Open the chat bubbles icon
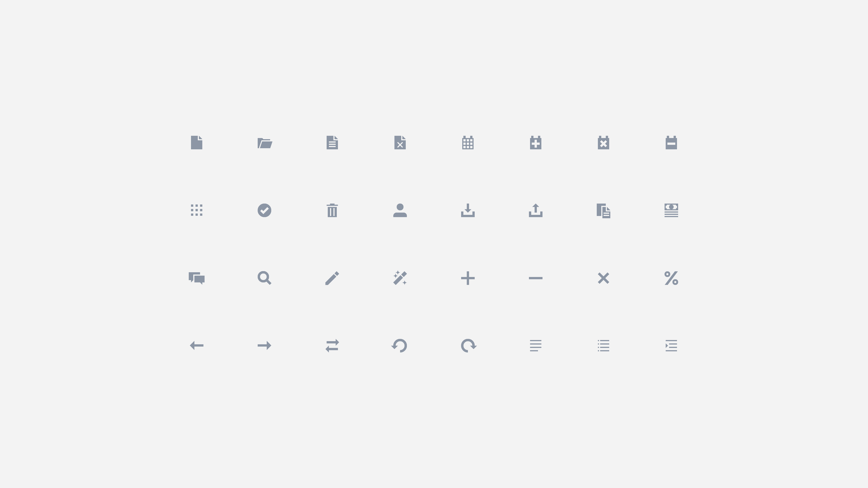The width and height of the screenshot is (868, 488). pos(197,278)
